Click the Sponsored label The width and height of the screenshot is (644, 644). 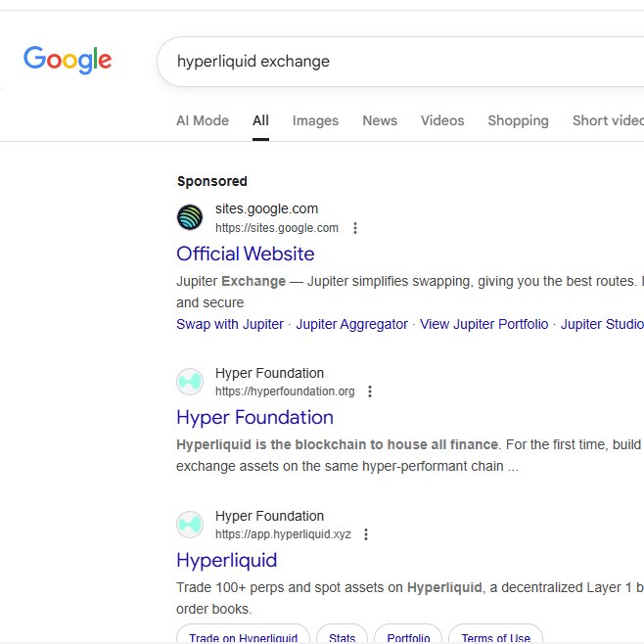(x=212, y=181)
